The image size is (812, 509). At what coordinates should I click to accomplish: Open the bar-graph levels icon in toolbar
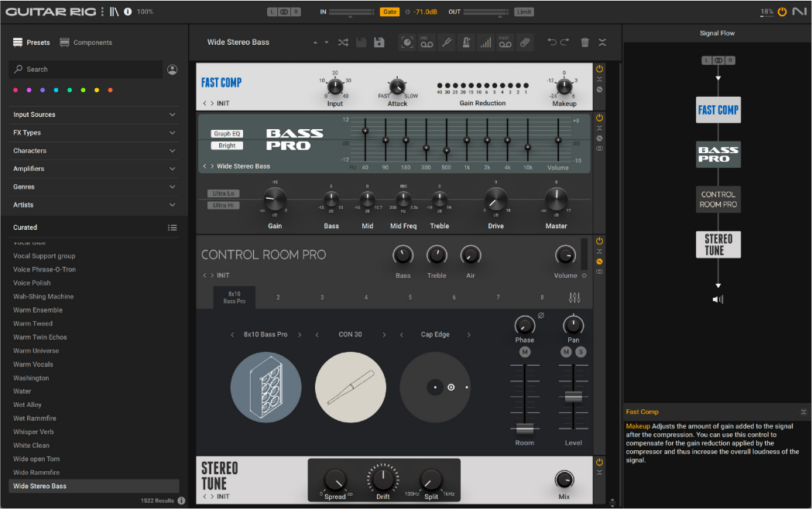[485, 43]
